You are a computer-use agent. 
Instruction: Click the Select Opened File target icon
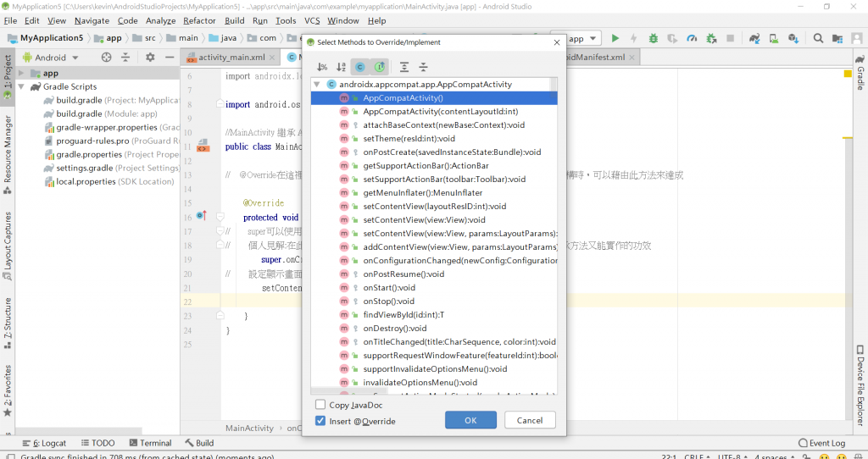click(x=106, y=58)
